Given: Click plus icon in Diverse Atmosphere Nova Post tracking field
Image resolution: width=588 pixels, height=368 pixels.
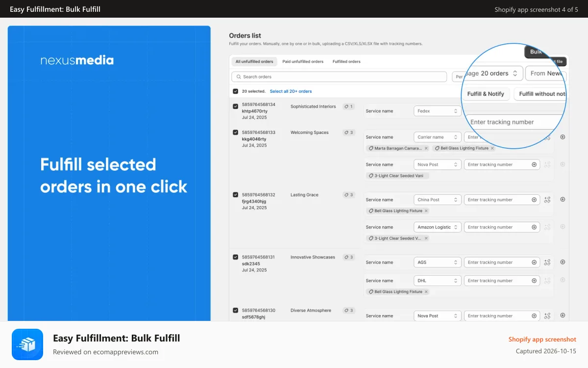Looking at the screenshot, I should pyautogui.click(x=534, y=316).
